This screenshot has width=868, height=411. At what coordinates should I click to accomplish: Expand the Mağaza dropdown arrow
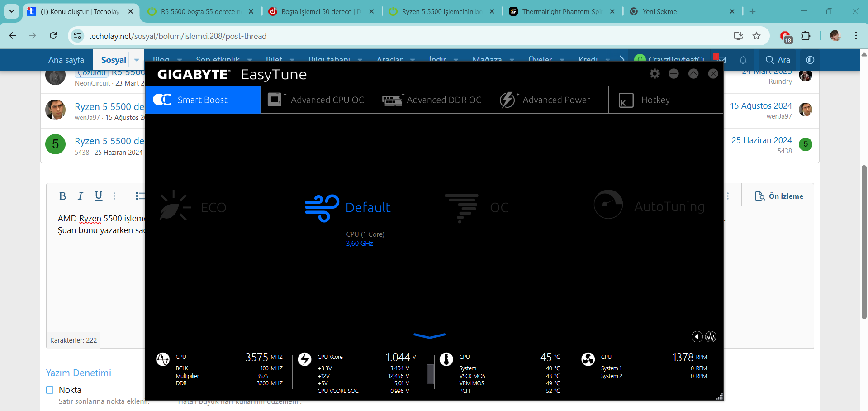click(x=512, y=60)
